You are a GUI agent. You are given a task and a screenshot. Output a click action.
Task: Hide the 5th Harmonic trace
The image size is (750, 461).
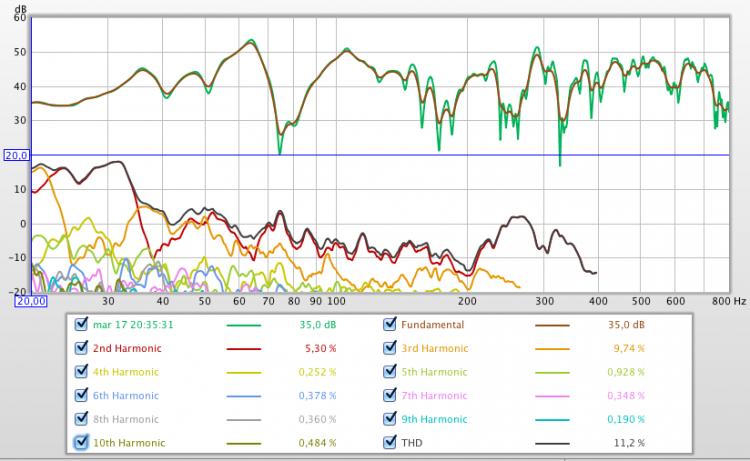click(x=390, y=372)
